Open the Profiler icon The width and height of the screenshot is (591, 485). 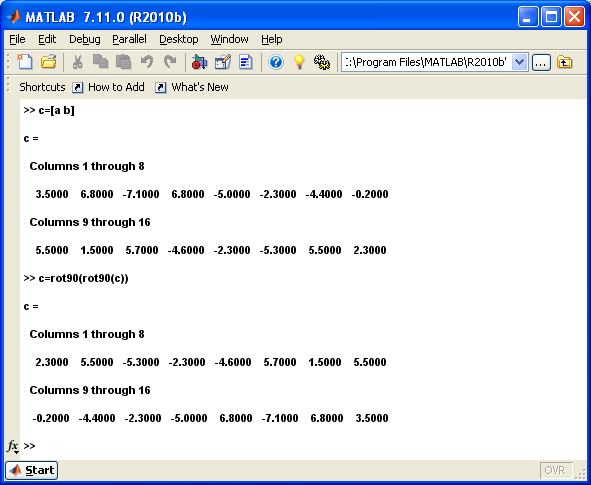tap(246, 62)
